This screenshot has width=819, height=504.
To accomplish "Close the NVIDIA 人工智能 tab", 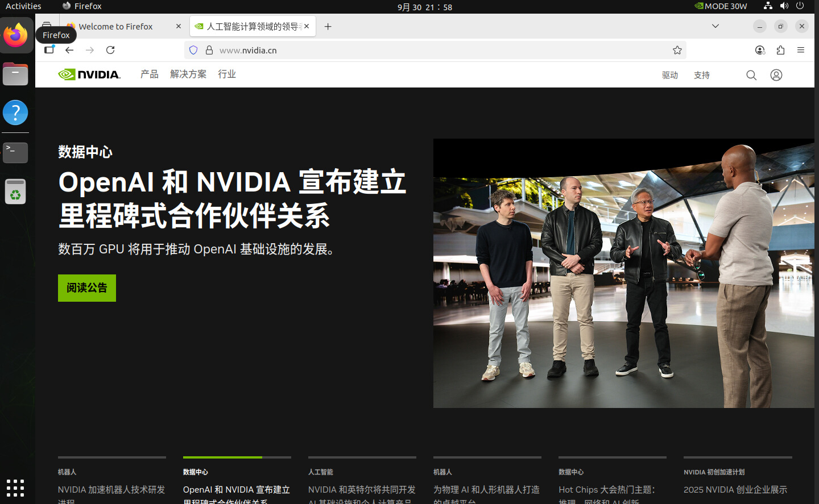I will click(x=307, y=26).
